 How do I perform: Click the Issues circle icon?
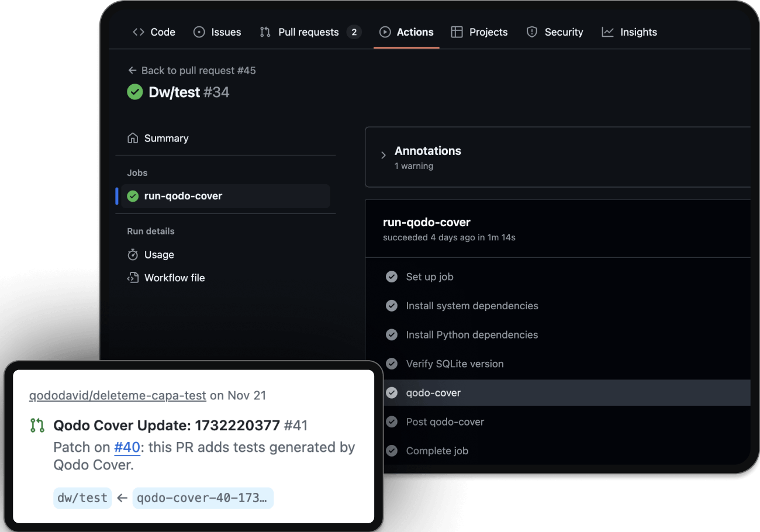click(x=199, y=32)
